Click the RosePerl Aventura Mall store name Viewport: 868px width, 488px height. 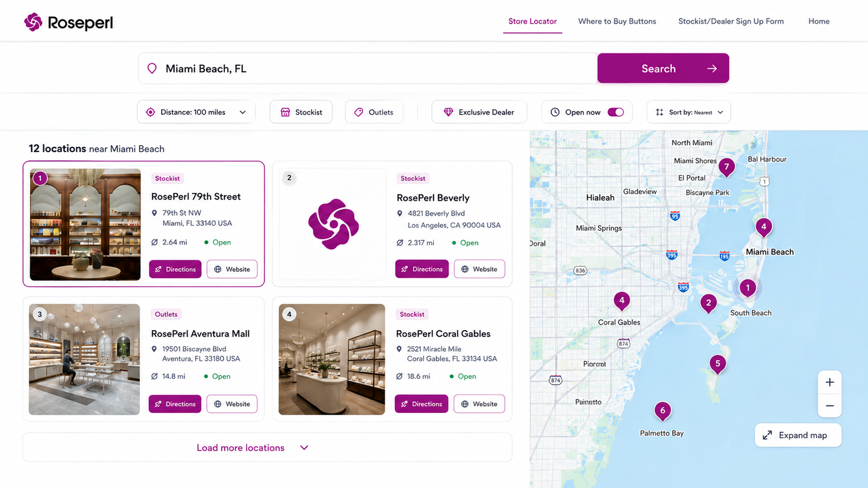[200, 334]
